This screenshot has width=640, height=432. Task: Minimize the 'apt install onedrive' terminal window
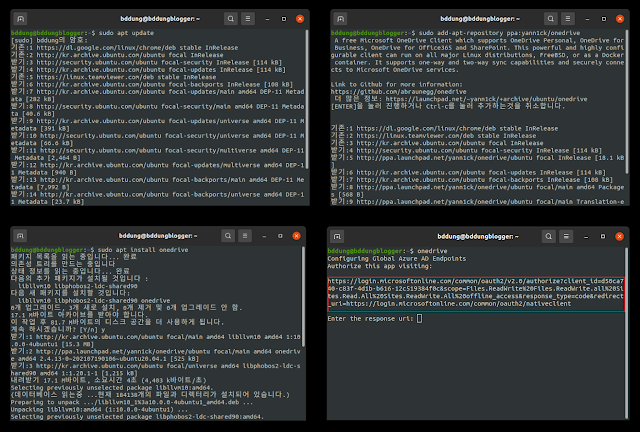tap(264, 236)
